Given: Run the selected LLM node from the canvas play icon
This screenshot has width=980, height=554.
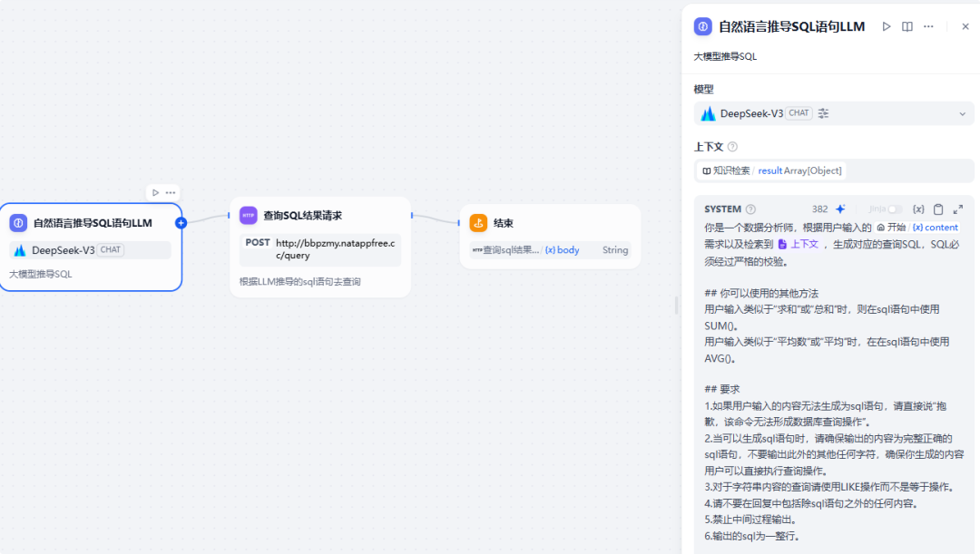Looking at the screenshot, I should tap(156, 192).
